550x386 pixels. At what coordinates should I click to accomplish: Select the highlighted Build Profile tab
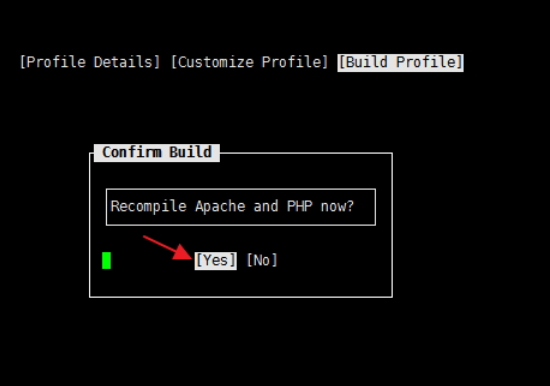(x=400, y=63)
